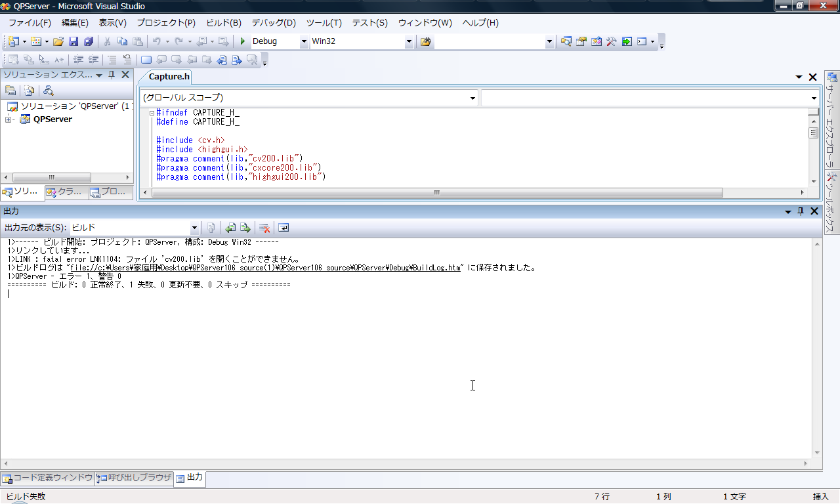The height and width of the screenshot is (504, 840).
Task: Open a file with the folder icon
Action: 58,41
